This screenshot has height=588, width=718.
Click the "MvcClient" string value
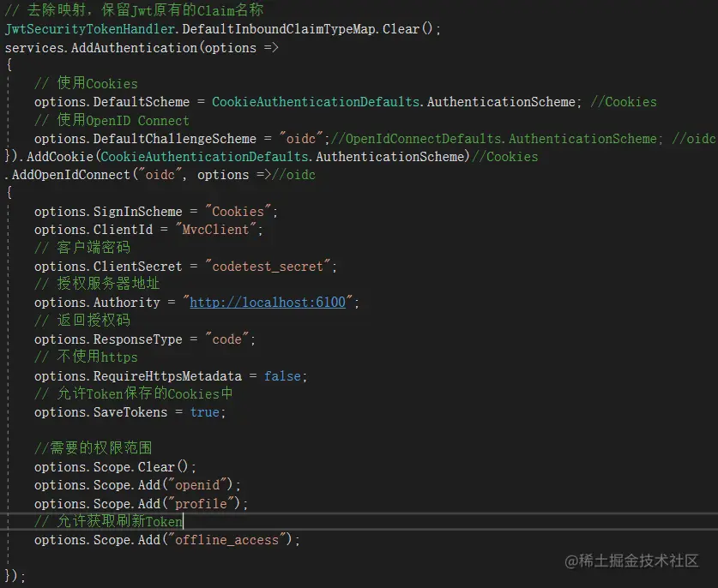coord(215,229)
